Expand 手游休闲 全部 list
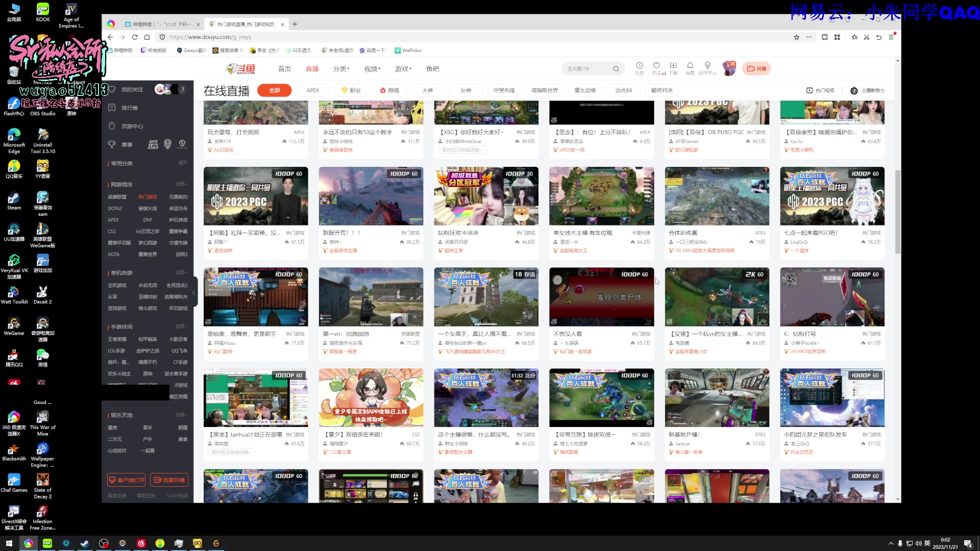This screenshot has width=980, height=551. point(181,327)
